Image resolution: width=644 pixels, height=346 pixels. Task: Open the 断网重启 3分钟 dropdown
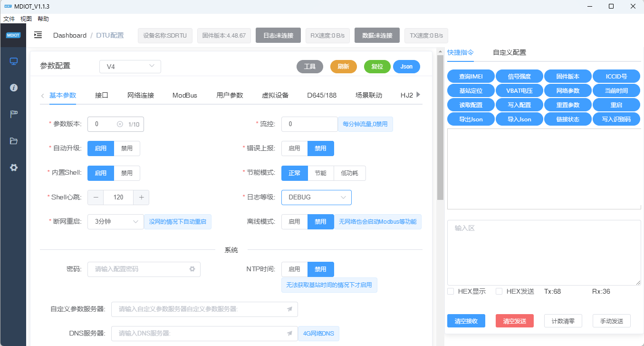[x=115, y=222]
